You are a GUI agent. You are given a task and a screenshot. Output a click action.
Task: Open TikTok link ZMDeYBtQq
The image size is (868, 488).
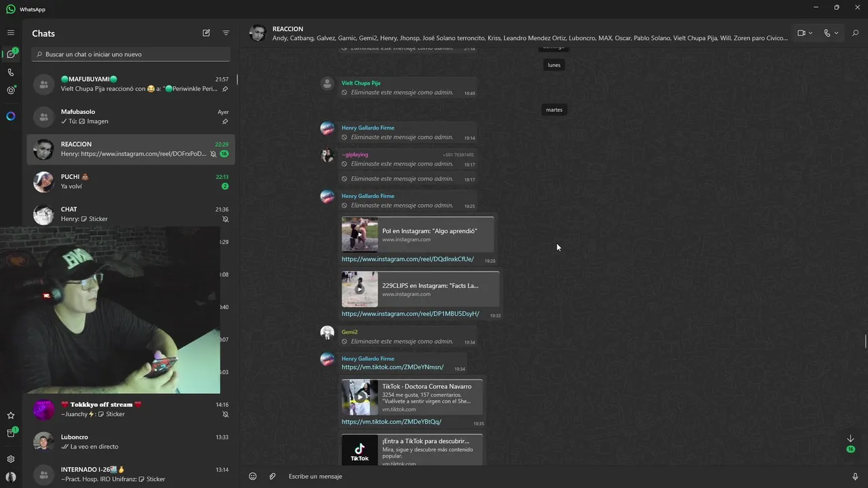pyautogui.click(x=391, y=422)
